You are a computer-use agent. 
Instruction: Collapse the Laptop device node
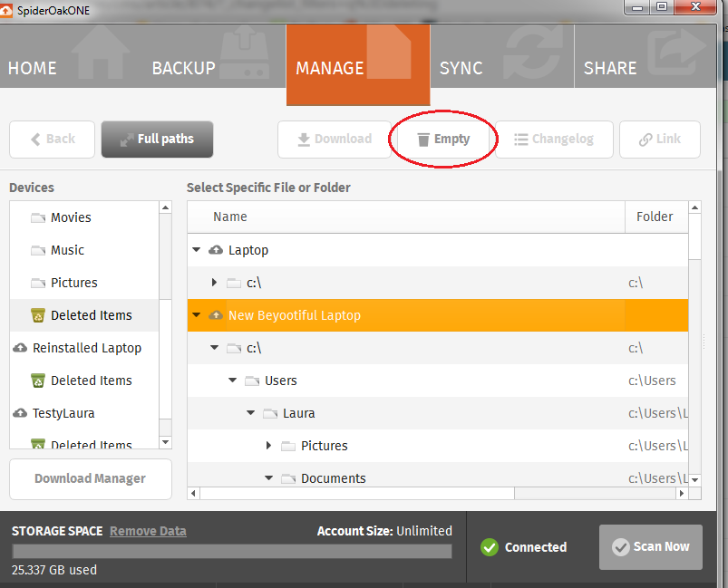[x=197, y=250]
